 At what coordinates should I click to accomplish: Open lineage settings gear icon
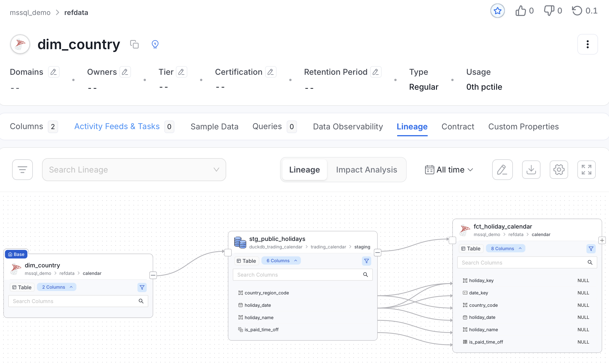pyautogui.click(x=559, y=170)
